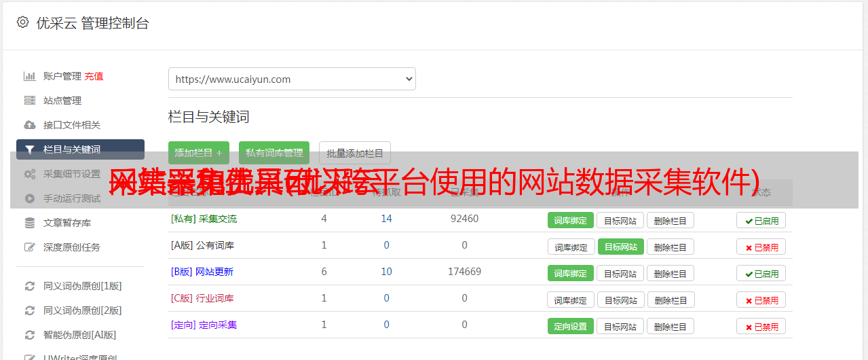Click the refresh icon for 同义词伪原创[1版]
Screen dimensions: 868x360
point(29,286)
